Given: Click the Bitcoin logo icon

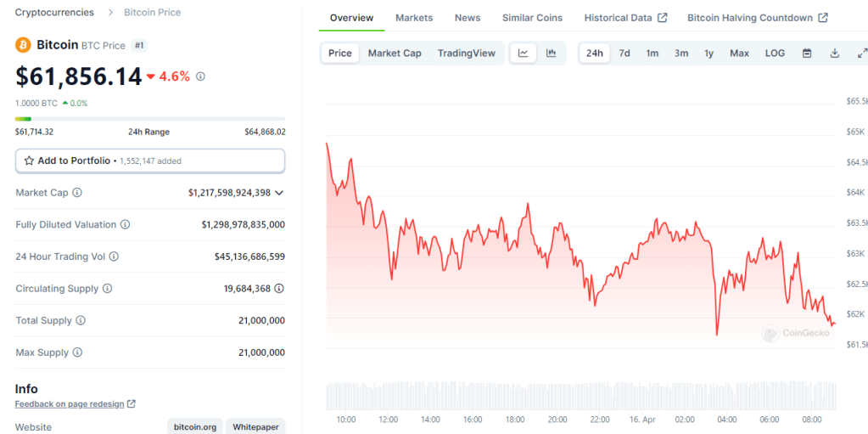Looking at the screenshot, I should coord(23,45).
